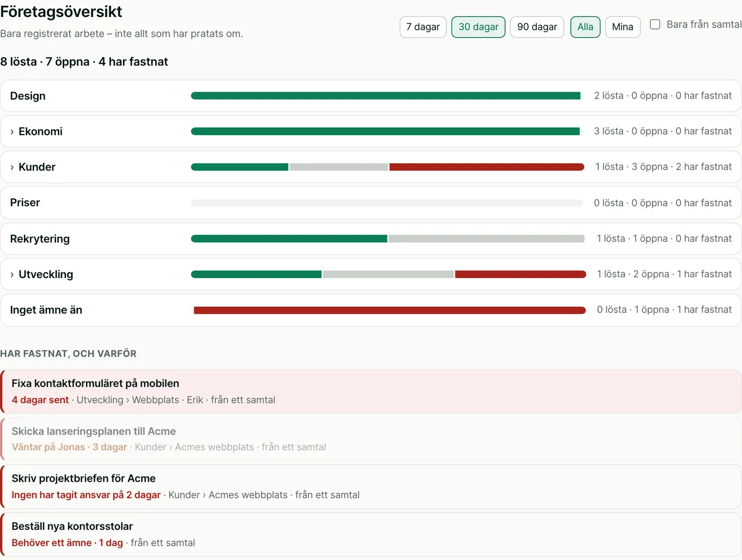Click the '4 dagar sent' status text
The image size is (742, 560).
(40, 400)
